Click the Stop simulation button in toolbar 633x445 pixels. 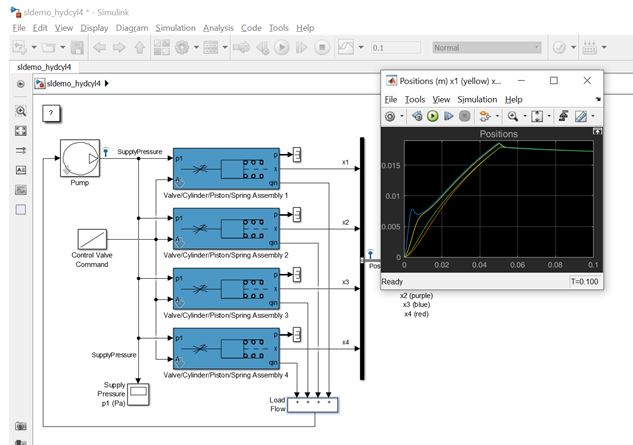[x=322, y=48]
